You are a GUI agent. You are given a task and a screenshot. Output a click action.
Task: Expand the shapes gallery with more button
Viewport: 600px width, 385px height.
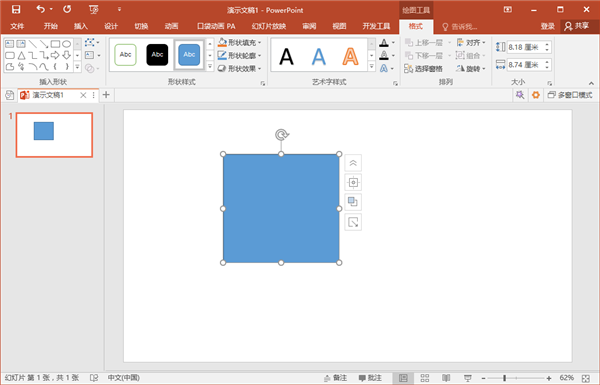pos(77,67)
